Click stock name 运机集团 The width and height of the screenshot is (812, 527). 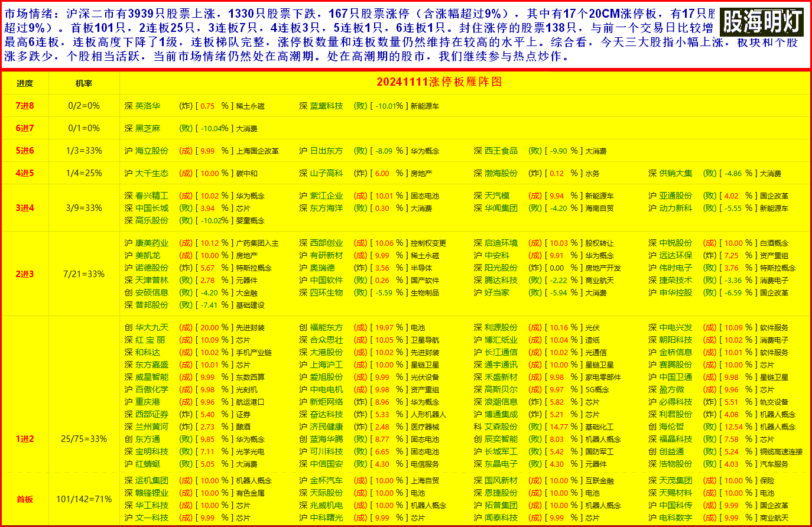click(x=152, y=480)
